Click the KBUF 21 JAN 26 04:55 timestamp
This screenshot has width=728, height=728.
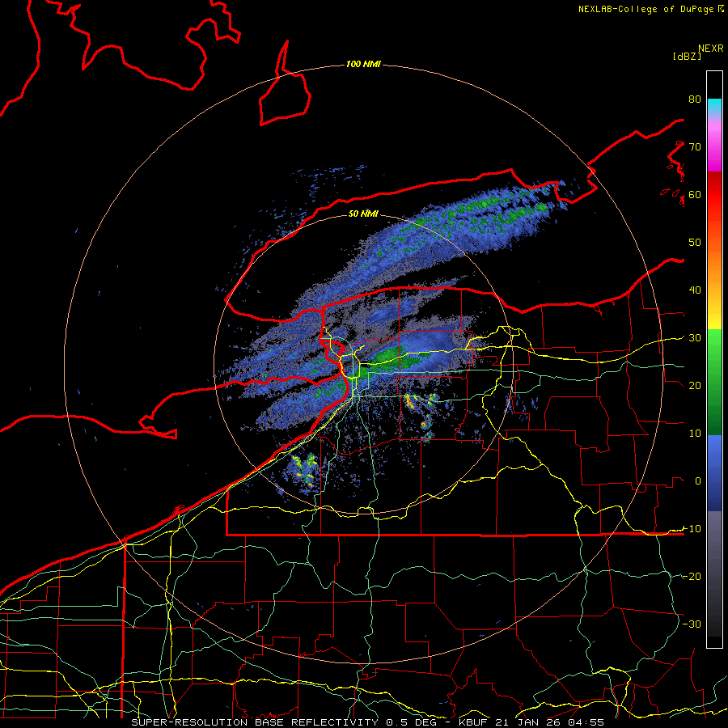531,722
